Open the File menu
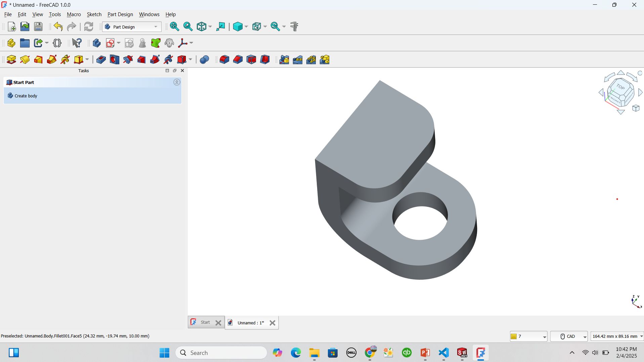644x362 pixels. [8, 14]
